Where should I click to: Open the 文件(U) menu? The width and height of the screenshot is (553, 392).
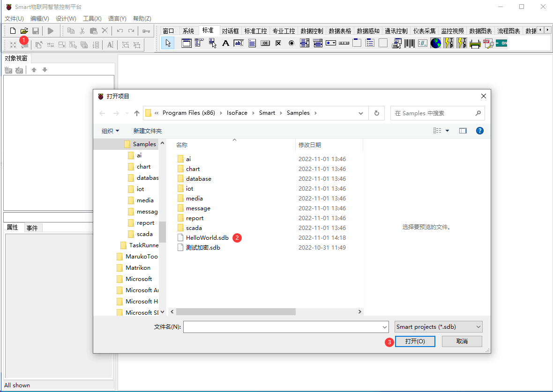pyautogui.click(x=14, y=18)
